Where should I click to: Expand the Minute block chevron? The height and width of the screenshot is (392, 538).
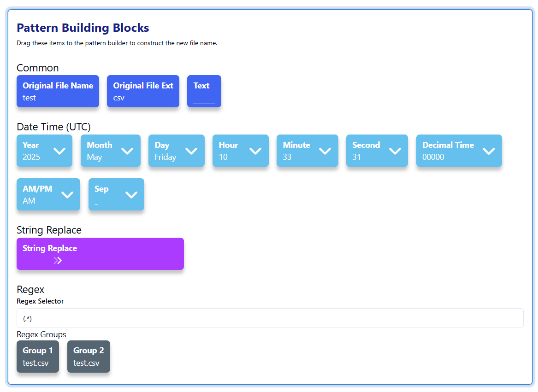(325, 151)
